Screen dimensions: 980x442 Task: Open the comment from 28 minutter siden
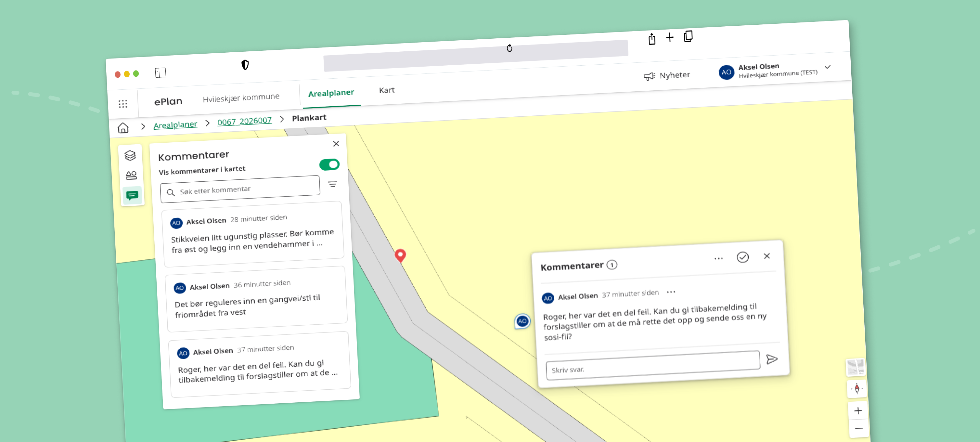point(253,234)
